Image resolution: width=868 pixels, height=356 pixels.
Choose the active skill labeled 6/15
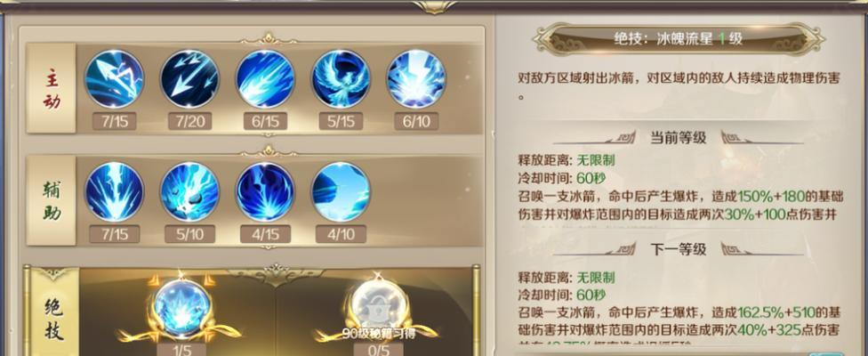coord(265,78)
